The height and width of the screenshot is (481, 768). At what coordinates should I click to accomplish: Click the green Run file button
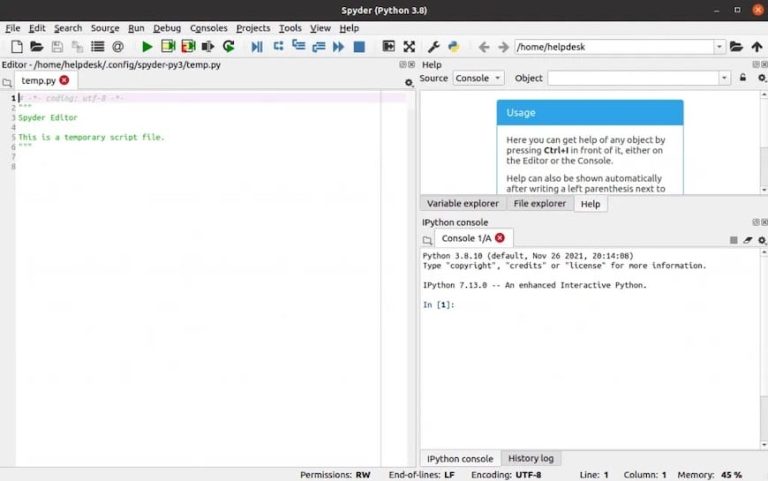[x=147, y=47]
